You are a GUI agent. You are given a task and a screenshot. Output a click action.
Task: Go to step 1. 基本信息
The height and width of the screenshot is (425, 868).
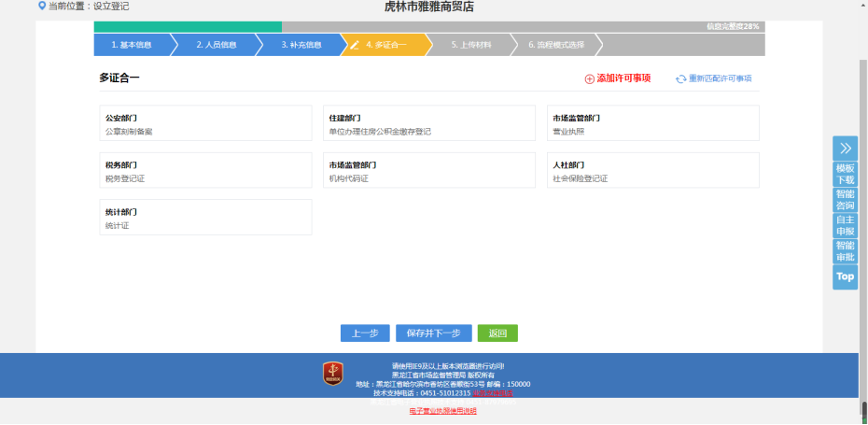[132, 45]
